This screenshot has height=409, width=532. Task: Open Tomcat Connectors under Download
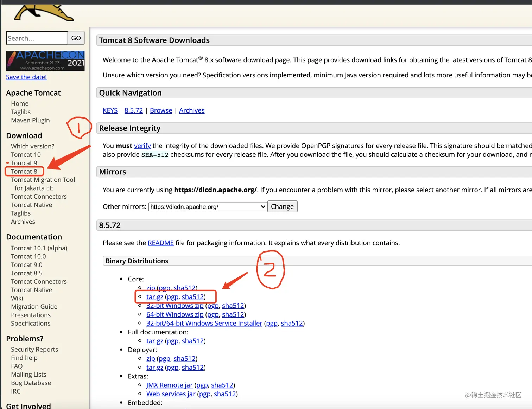(x=39, y=197)
